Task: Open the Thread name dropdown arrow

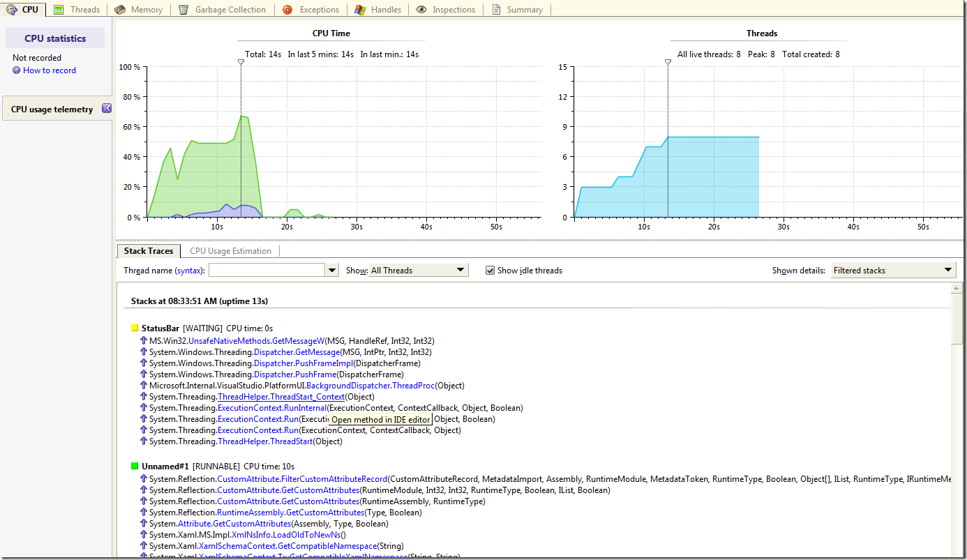Action: [x=332, y=270]
